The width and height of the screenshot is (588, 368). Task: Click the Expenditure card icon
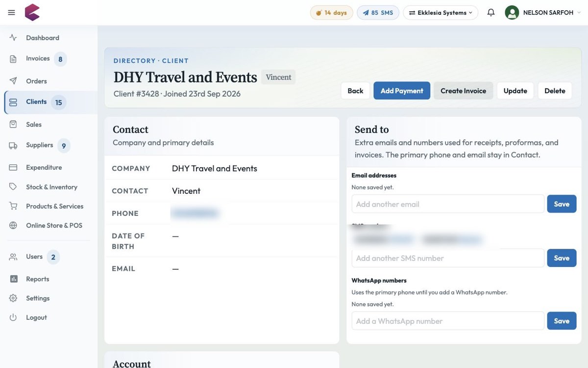tap(13, 167)
